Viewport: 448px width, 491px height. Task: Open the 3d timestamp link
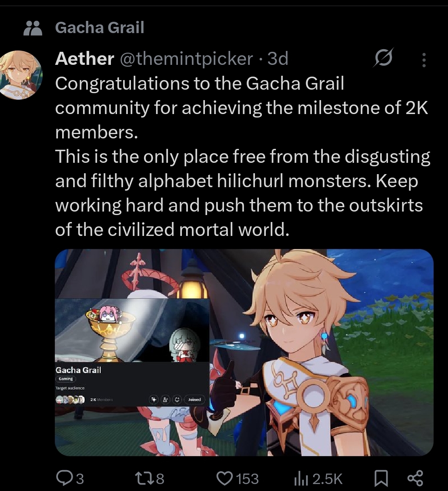(x=278, y=59)
